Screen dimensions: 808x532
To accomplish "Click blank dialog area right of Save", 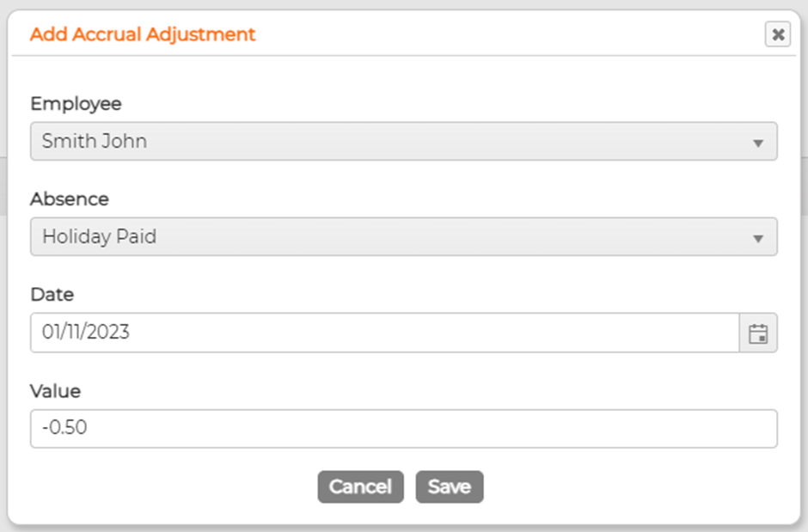I will point(636,486).
